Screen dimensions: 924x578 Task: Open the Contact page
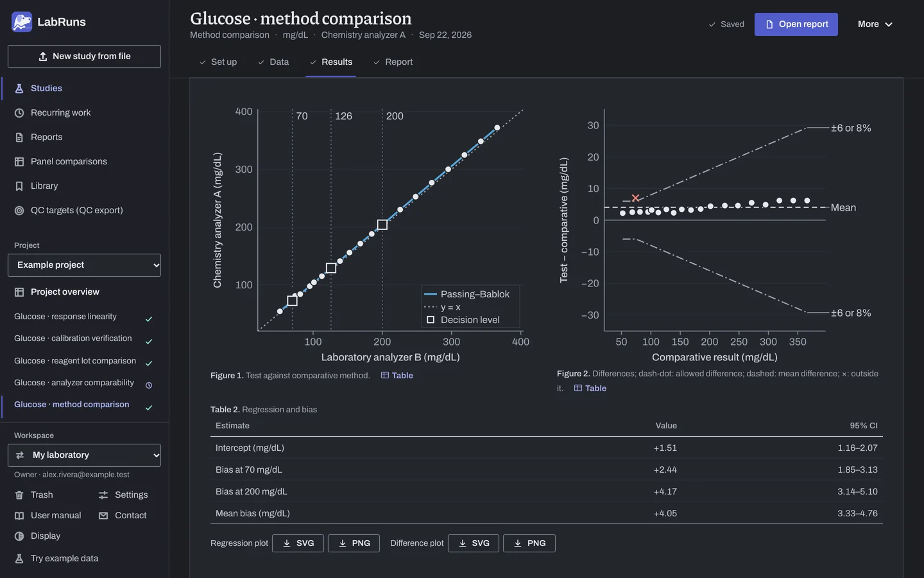coord(123,515)
